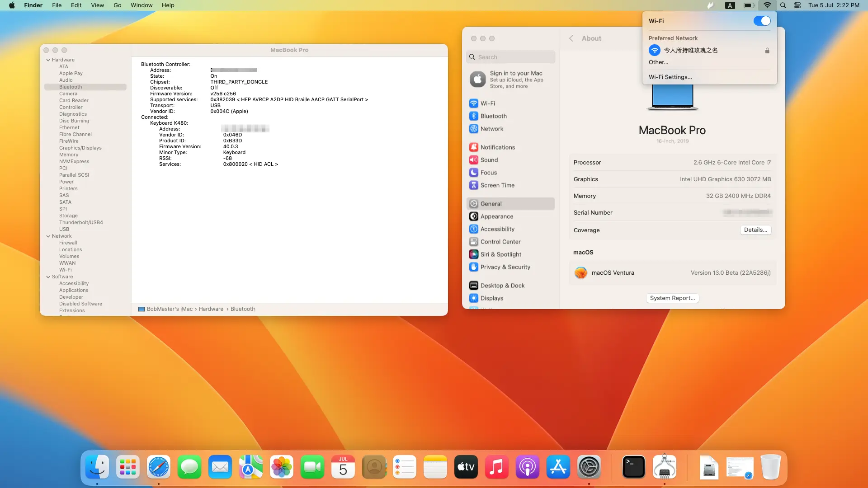Open Sound settings pane
Screen dimensions: 868x488
pos(510,160)
